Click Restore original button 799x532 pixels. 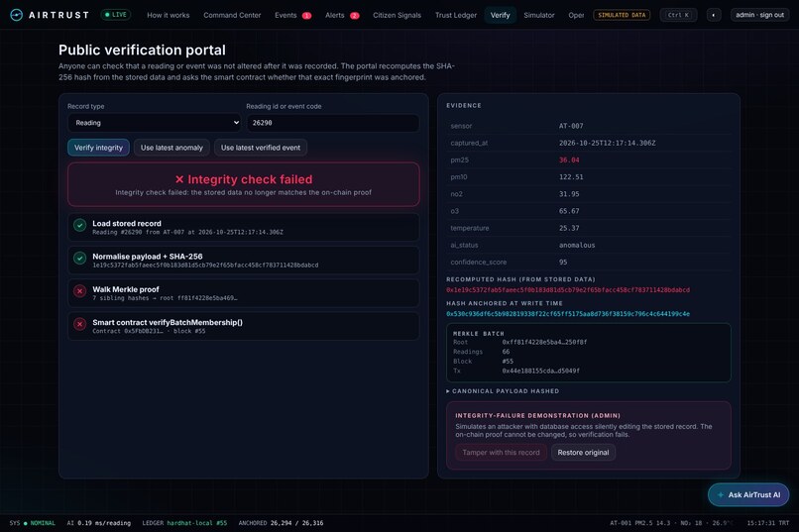coord(583,453)
